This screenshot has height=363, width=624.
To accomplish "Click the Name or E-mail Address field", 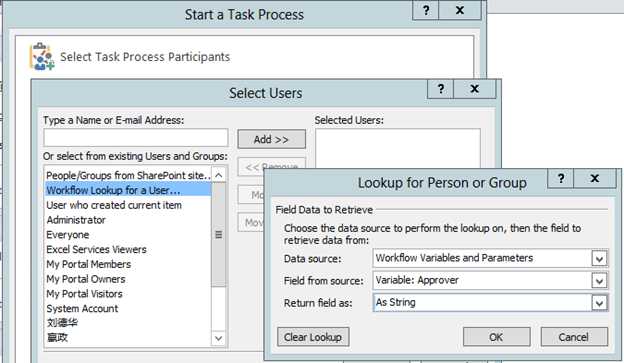I will [136, 138].
